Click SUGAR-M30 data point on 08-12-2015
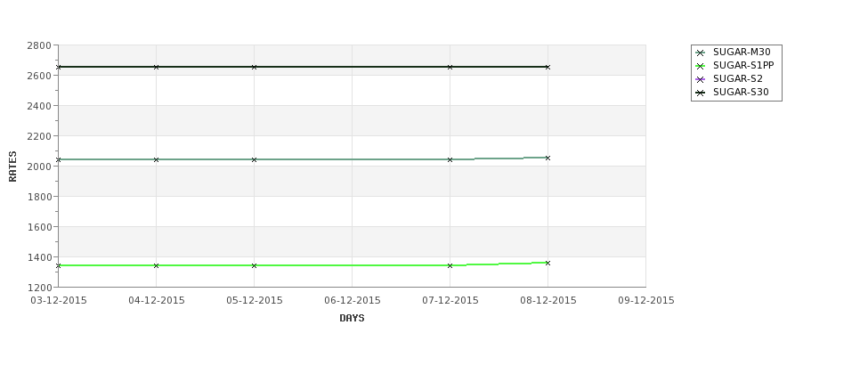Viewport: 868px width, 382px height. click(x=548, y=158)
